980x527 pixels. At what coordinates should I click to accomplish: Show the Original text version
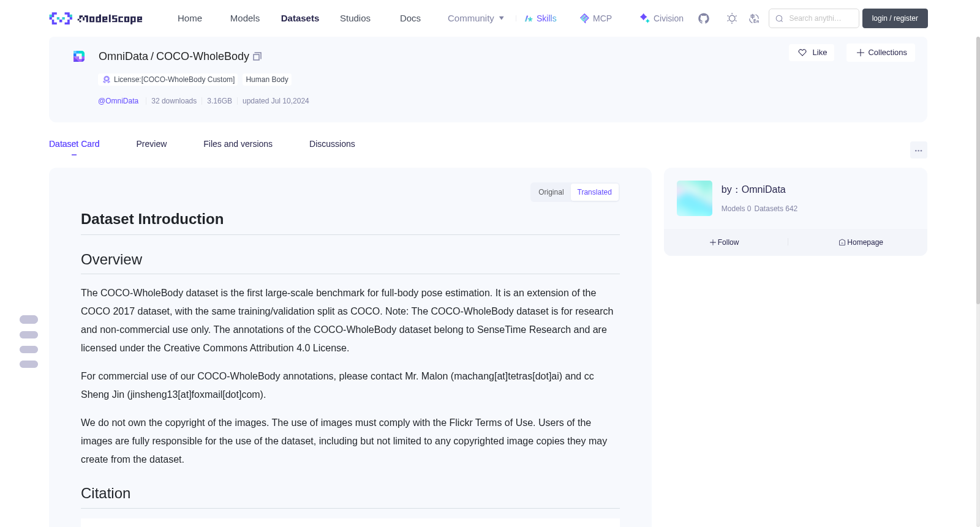click(x=551, y=192)
